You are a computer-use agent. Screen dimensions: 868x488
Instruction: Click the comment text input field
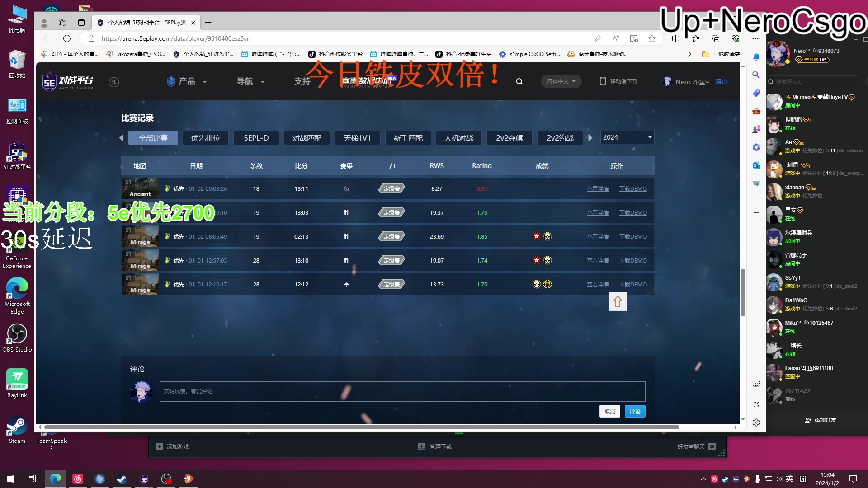(402, 391)
